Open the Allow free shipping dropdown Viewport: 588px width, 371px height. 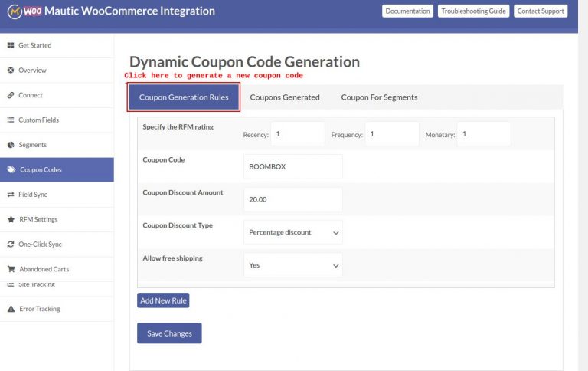pos(293,265)
